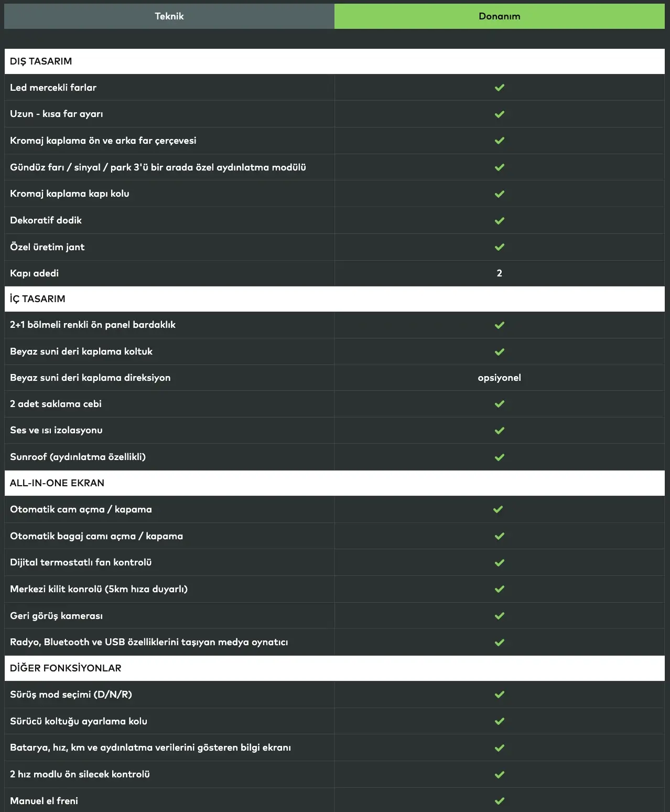The height and width of the screenshot is (812, 670).
Task: Click the Kapı adedi value 2
Action: click(499, 273)
